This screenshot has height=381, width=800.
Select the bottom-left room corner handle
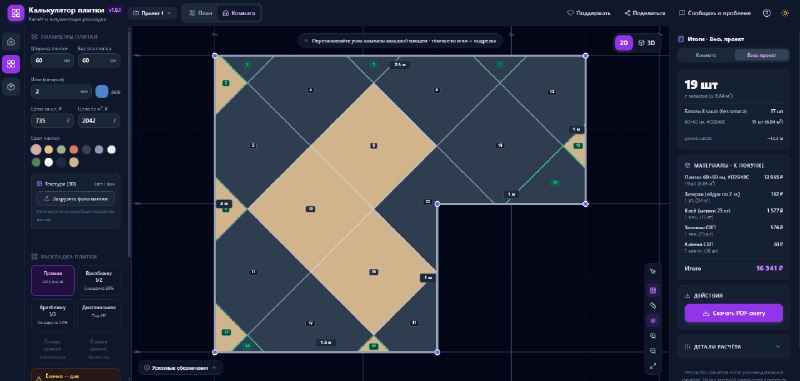click(x=215, y=352)
